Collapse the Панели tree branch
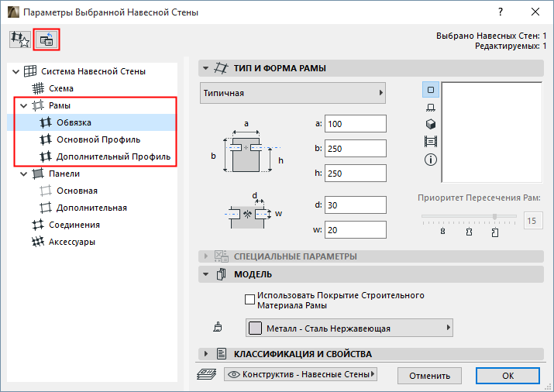This screenshot has height=392, width=554. 24,174
